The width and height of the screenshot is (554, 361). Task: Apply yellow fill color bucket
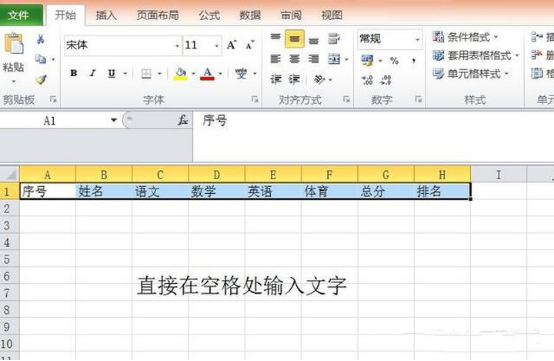(180, 73)
